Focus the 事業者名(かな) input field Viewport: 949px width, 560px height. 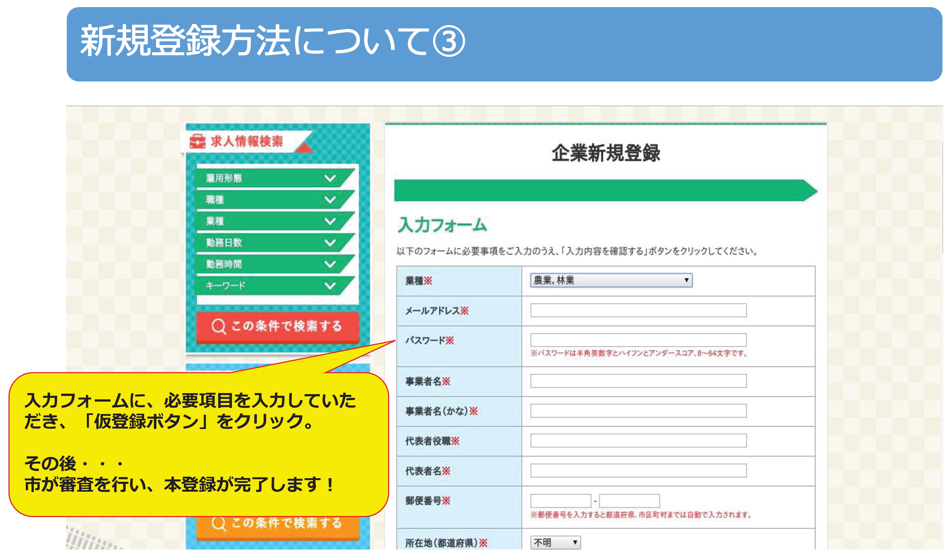pyautogui.click(x=638, y=411)
